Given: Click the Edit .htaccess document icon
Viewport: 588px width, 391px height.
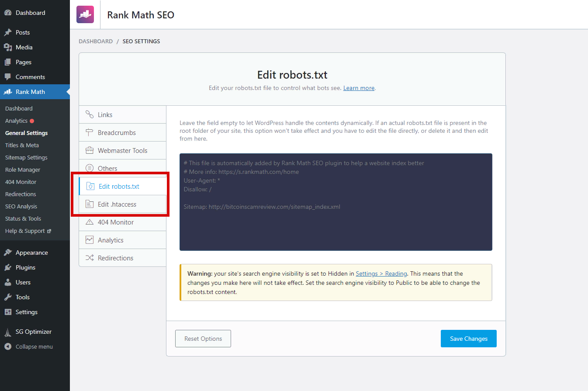Looking at the screenshot, I should pyautogui.click(x=90, y=204).
